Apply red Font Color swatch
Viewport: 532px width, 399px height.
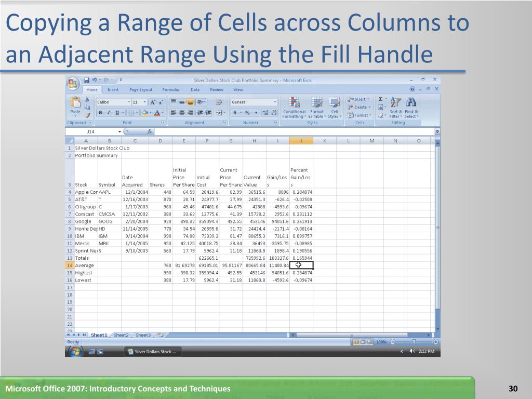pyautogui.click(x=157, y=113)
